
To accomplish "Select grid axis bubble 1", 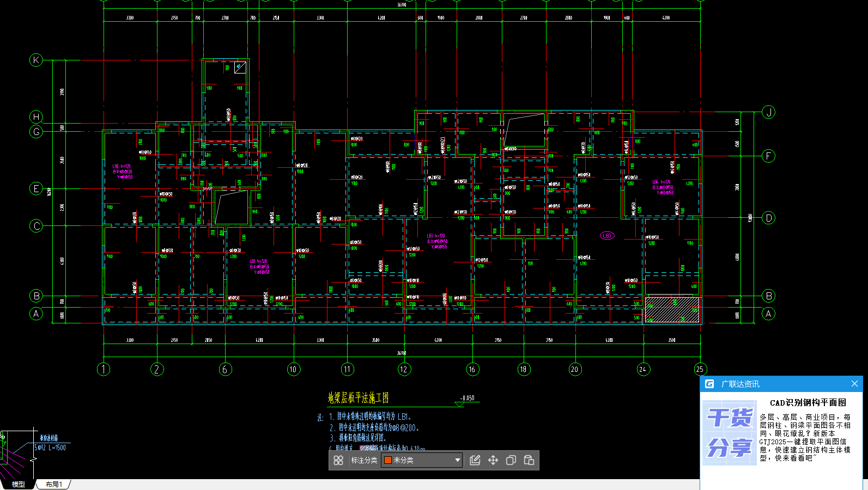I will click(x=104, y=369).
